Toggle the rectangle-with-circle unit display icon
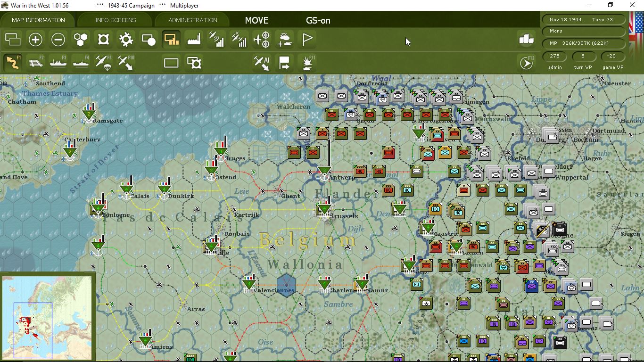The height and width of the screenshot is (362, 644). 149,40
